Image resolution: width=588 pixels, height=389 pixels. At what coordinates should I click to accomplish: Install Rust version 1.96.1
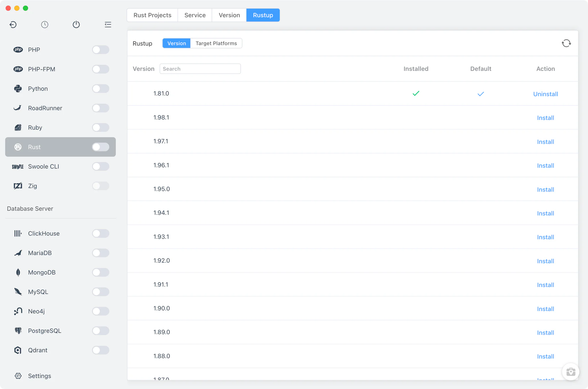546,165
